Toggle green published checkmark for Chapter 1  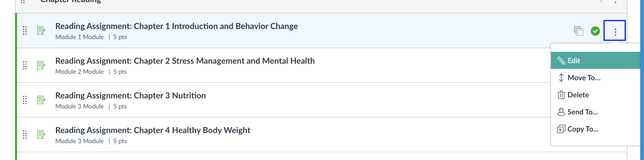click(x=595, y=31)
